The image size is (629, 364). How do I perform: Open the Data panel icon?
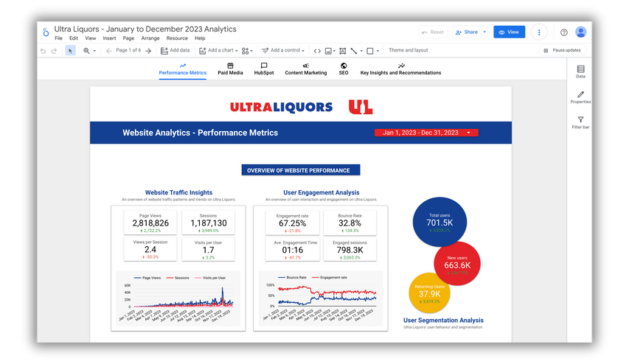tap(580, 71)
